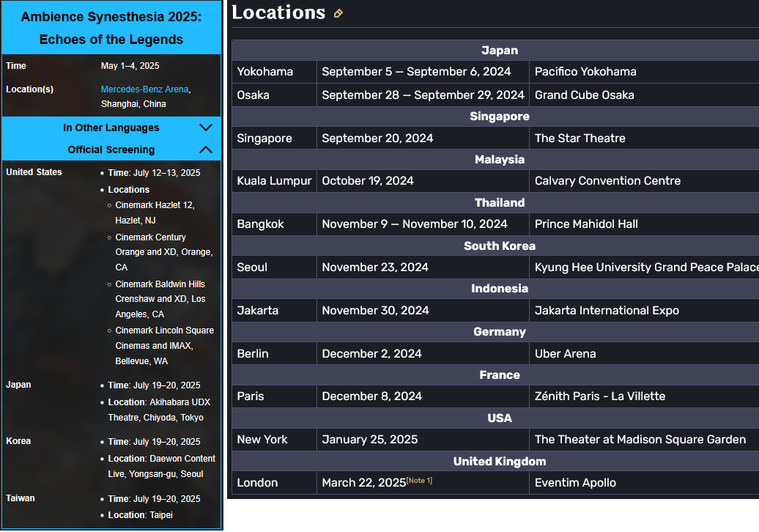
Task: Click the Jakarta International Expo cell
Action: click(x=644, y=310)
